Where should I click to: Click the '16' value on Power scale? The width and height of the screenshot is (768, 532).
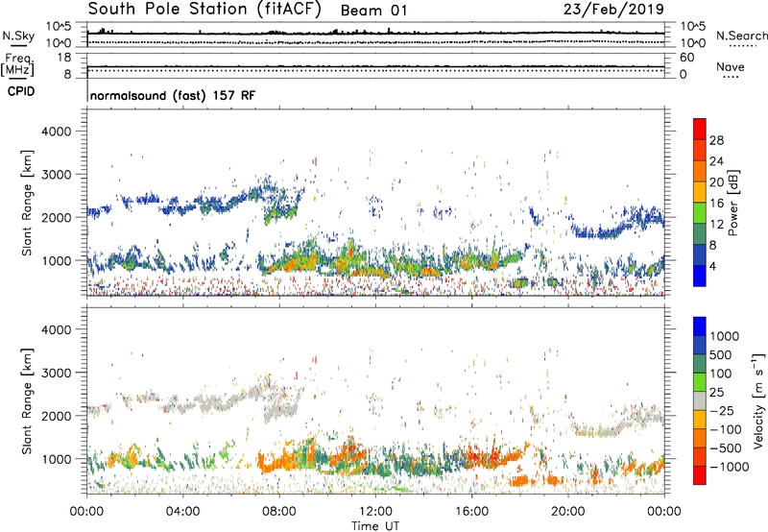[716, 204]
